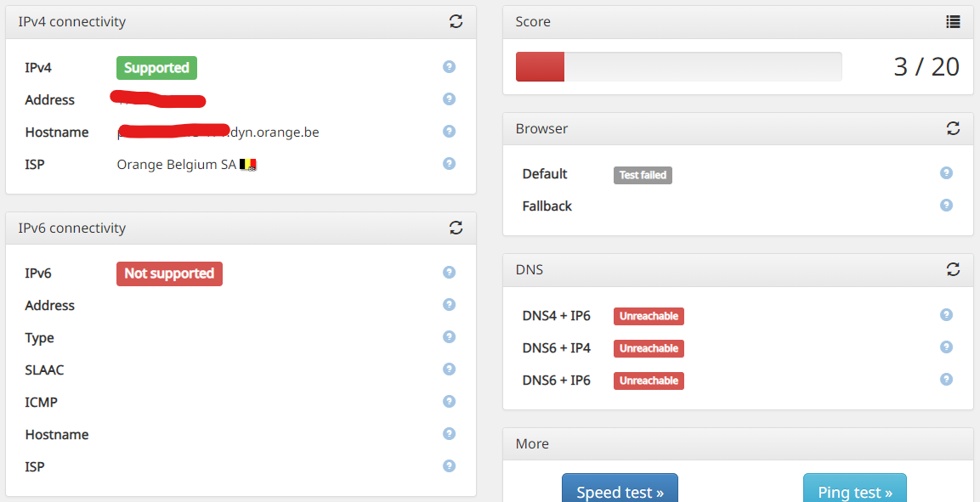This screenshot has height=502, width=980.
Task: Click the red Not supported badge
Action: click(x=169, y=274)
